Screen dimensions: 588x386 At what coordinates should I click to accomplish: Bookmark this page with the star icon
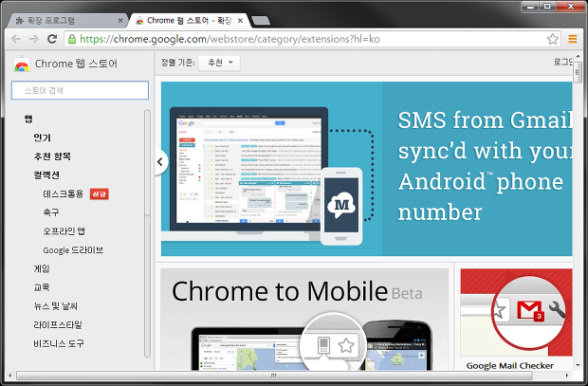click(552, 39)
